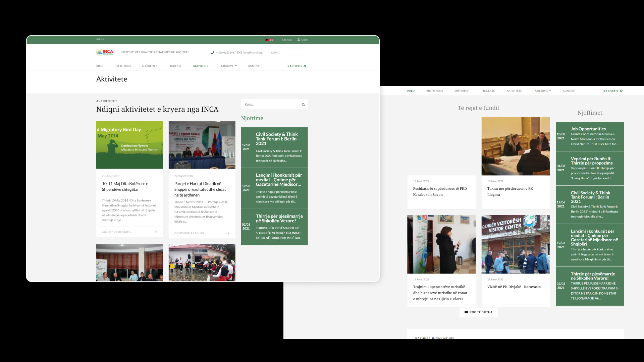The width and height of the screenshot is (644, 362).
Task: Open meeting room photo thumbnail with INCA banner
Action: 129,262
